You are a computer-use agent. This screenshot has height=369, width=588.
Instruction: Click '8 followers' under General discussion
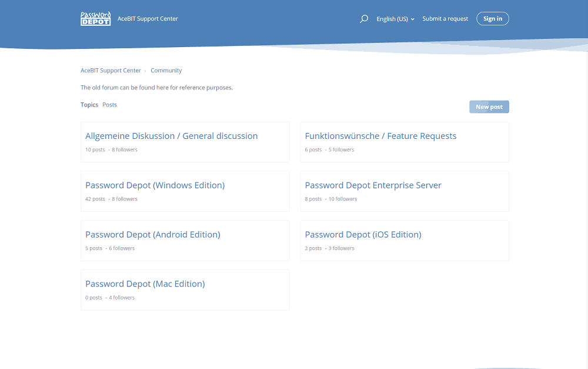(x=125, y=149)
